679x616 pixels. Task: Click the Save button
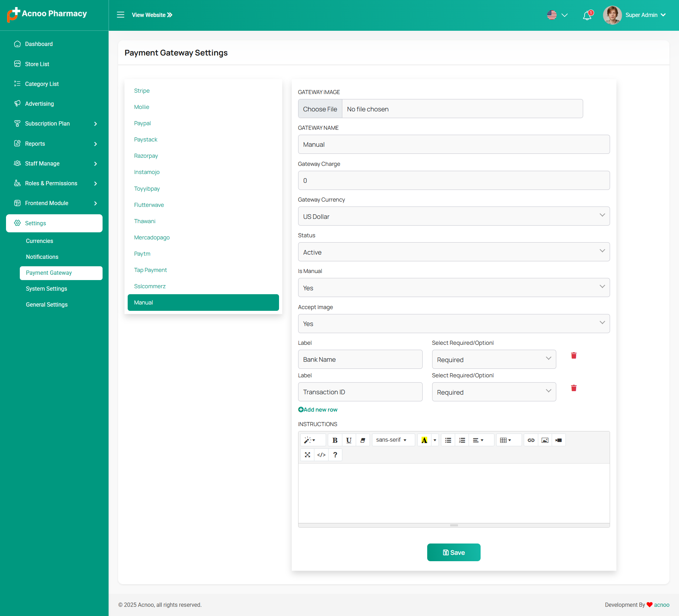pyautogui.click(x=453, y=552)
